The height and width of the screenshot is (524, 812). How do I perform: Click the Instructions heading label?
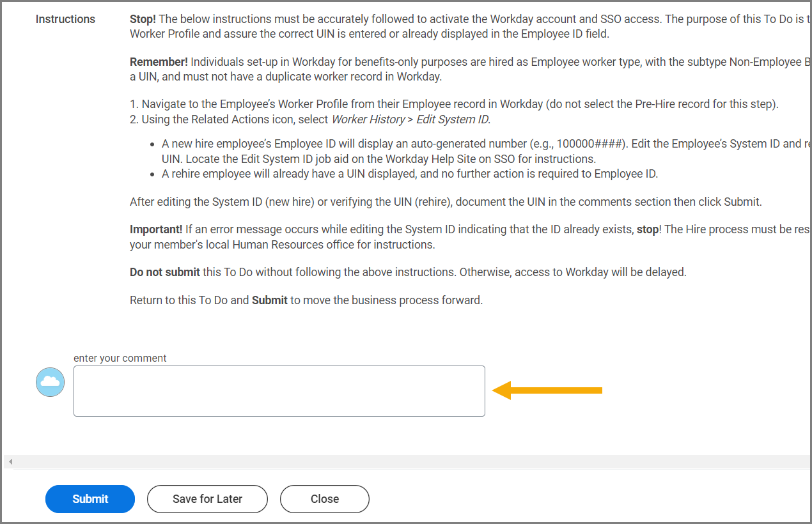(65, 19)
